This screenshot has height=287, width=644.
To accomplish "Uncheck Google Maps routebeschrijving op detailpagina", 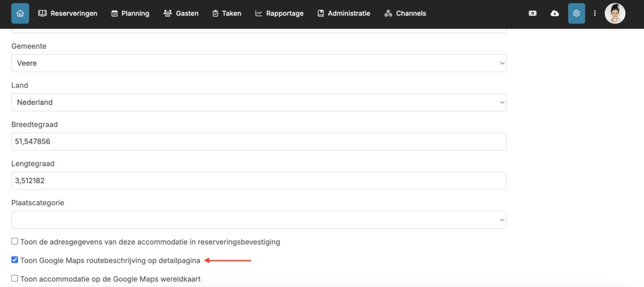I will [x=15, y=260].
